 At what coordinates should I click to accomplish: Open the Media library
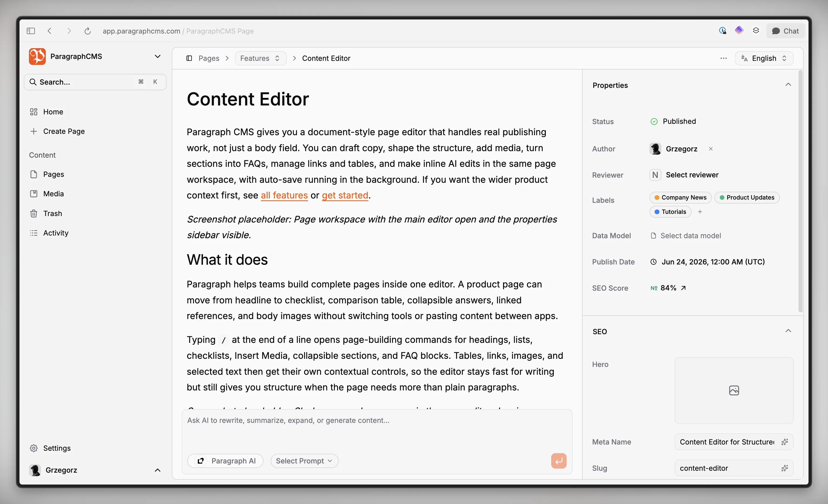53,194
